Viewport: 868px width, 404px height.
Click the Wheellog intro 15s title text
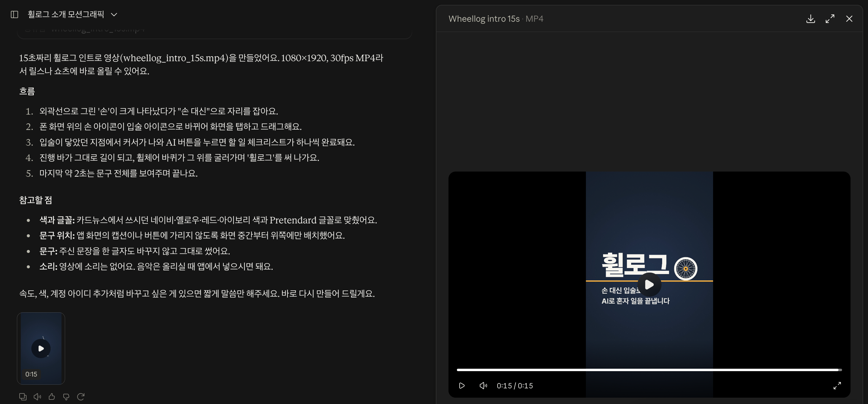[x=484, y=19]
